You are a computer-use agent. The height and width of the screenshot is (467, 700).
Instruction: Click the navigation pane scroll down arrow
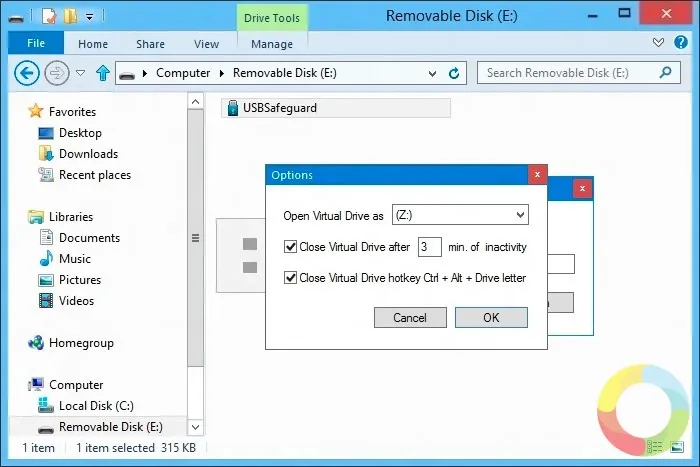pyautogui.click(x=196, y=427)
